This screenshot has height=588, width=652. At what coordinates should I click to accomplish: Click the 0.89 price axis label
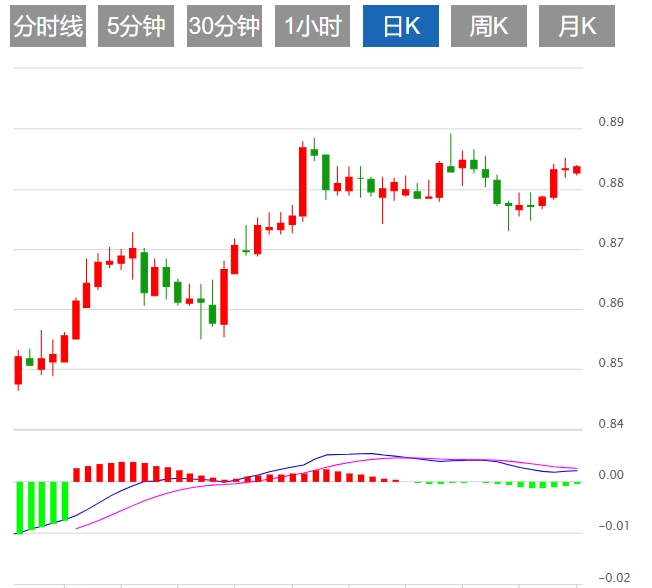click(611, 122)
